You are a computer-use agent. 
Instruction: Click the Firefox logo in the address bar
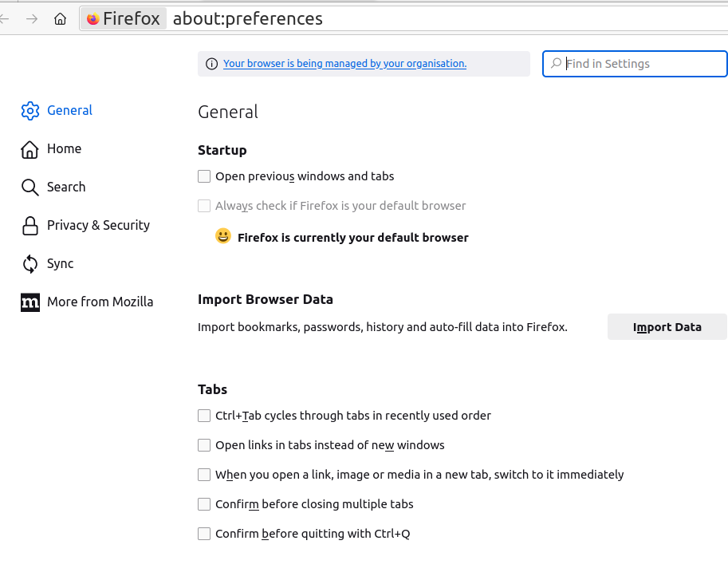pyautogui.click(x=93, y=19)
